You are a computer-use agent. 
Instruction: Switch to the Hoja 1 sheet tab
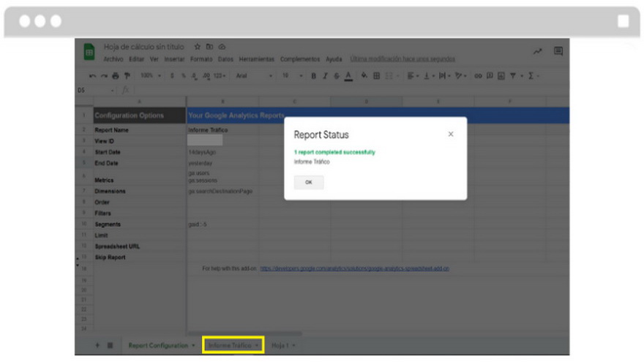pos(280,346)
